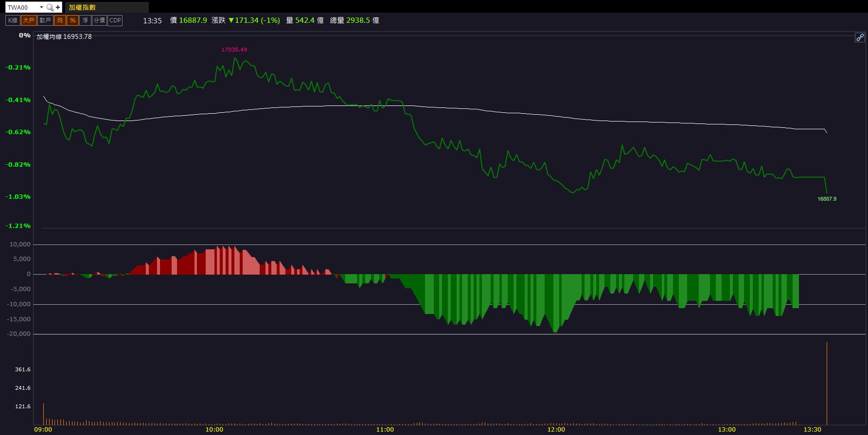Toggle the 均 average line button
The height and width of the screenshot is (435, 868).
tap(60, 20)
